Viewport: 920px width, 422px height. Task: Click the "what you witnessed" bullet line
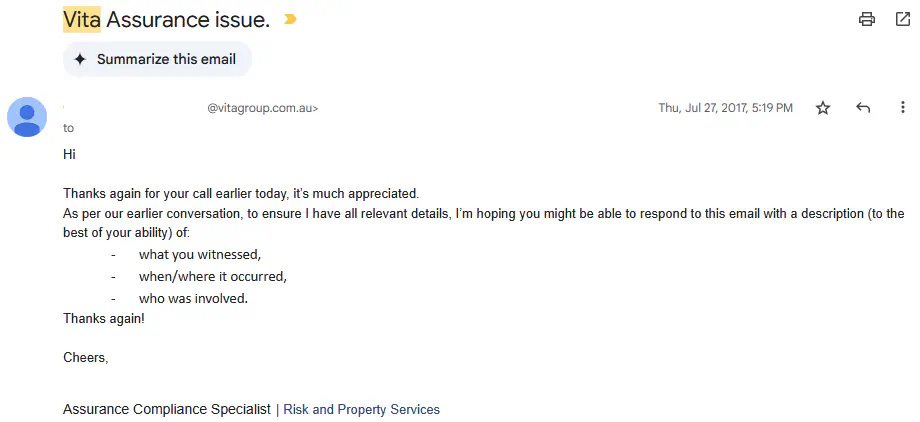pos(200,254)
